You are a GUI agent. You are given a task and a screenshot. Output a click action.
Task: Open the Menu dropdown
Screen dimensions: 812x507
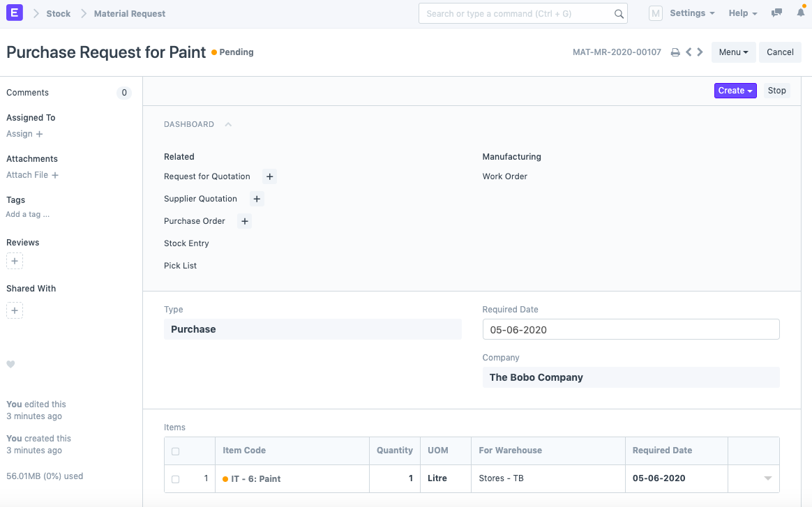pyautogui.click(x=733, y=52)
